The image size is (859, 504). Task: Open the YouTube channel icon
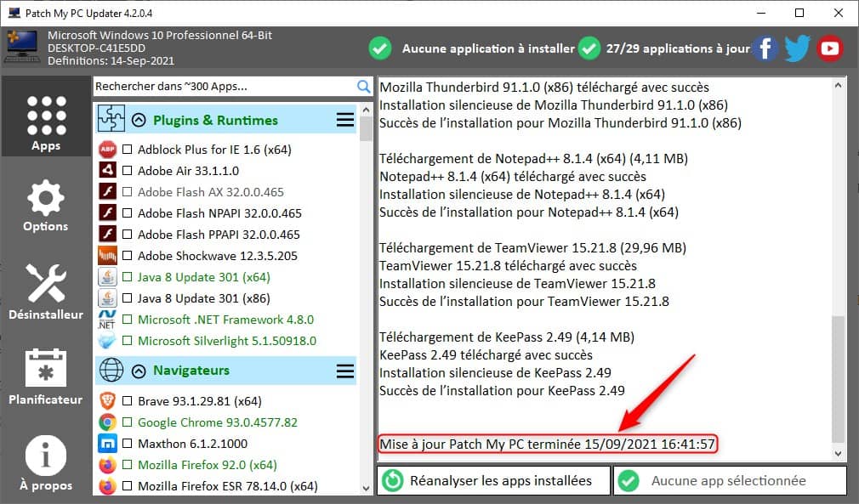pos(829,48)
